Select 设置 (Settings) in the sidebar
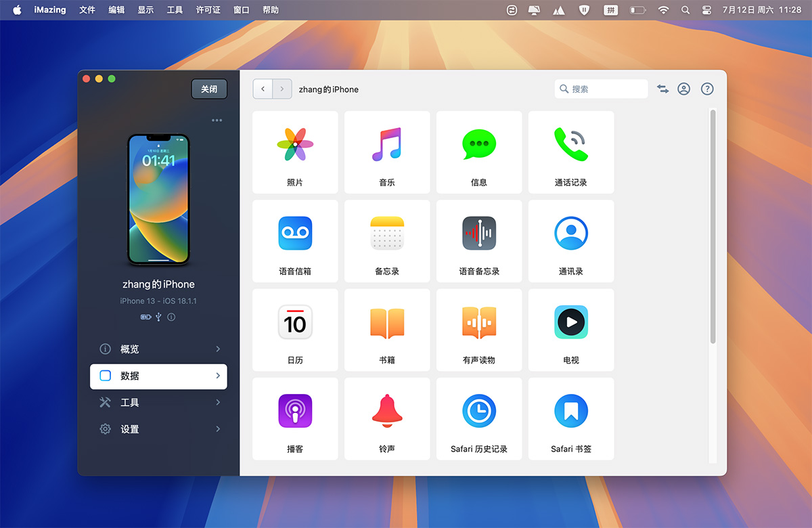 tap(158, 429)
